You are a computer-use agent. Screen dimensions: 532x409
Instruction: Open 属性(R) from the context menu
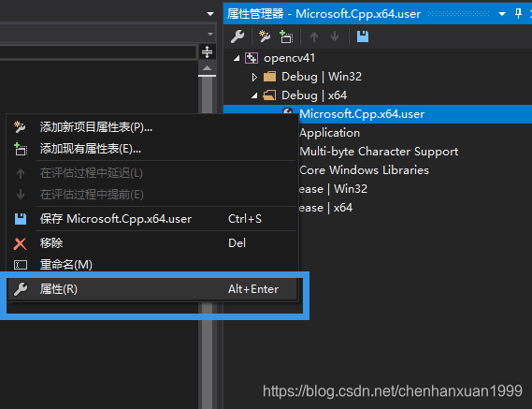(151, 289)
